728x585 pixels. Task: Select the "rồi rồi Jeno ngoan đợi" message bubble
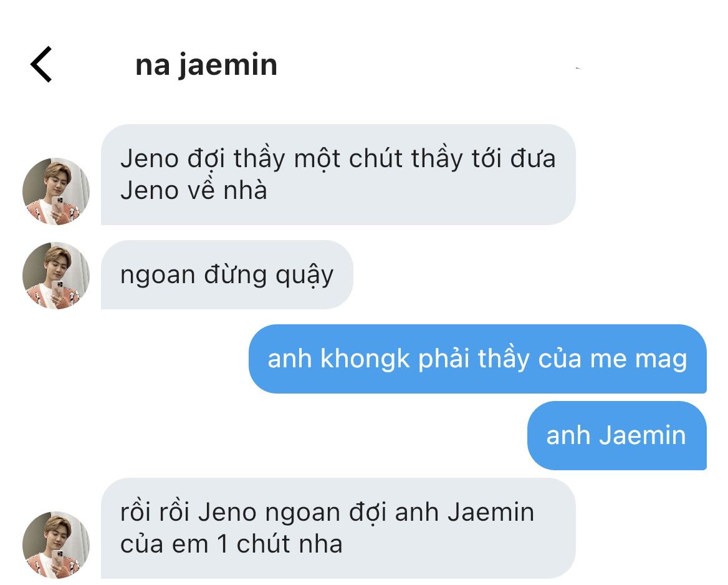338,528
